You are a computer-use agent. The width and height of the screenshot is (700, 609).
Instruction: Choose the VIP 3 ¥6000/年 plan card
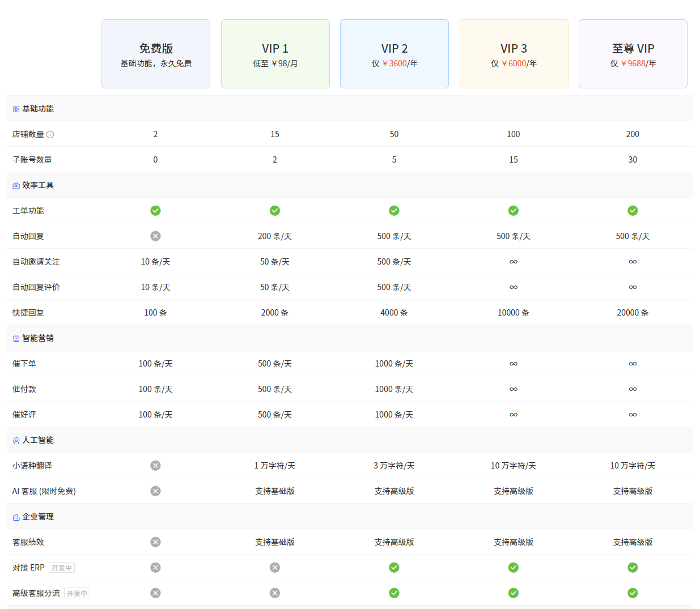click(x=514, y=54)
